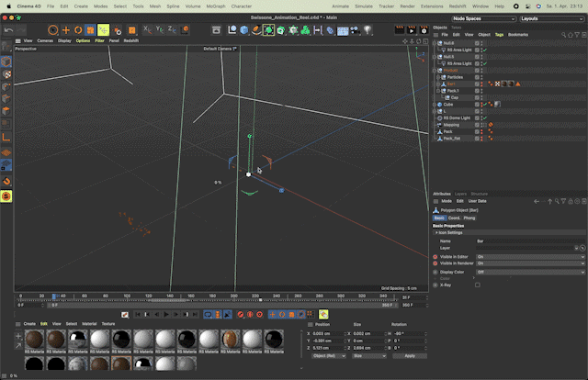588x380 pixels.
Task: Toggle the Y-axis lock
Action: pos(159,29)
